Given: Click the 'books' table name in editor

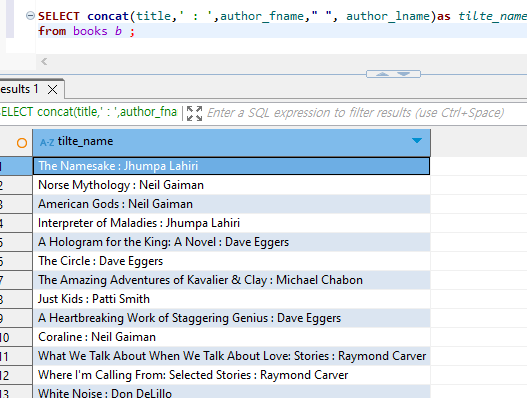Looking at the screenshot, I should (x=90, y=31).
